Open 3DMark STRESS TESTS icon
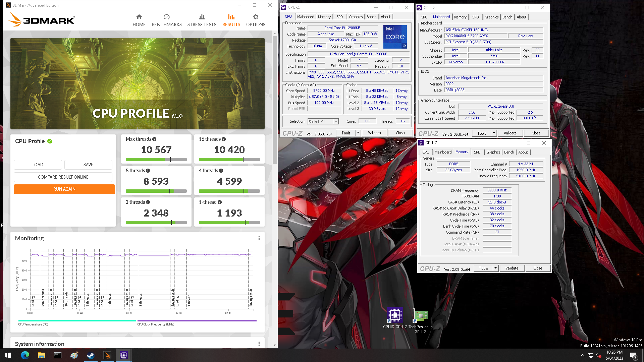 pos(202,17)
